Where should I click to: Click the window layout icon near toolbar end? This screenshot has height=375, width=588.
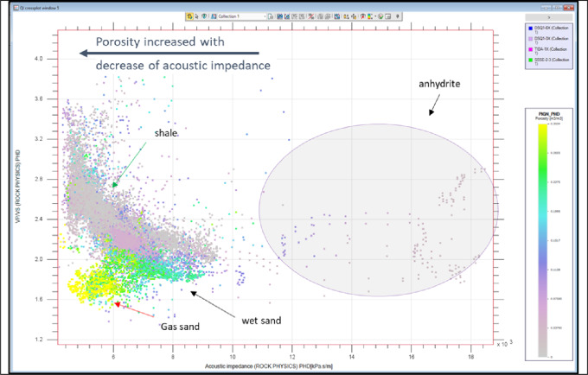(x=388, y=16)
